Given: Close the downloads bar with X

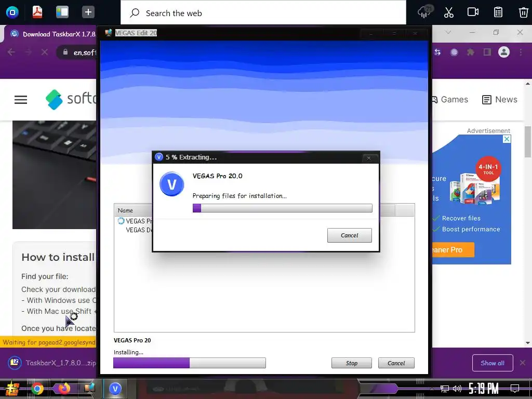Looking at the screenshot, I should point(523,363).
